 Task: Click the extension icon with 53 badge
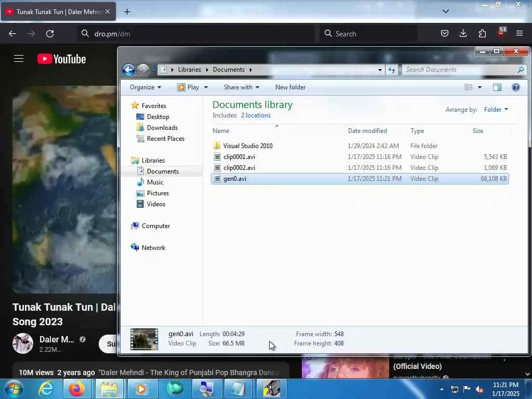(501, 33)
